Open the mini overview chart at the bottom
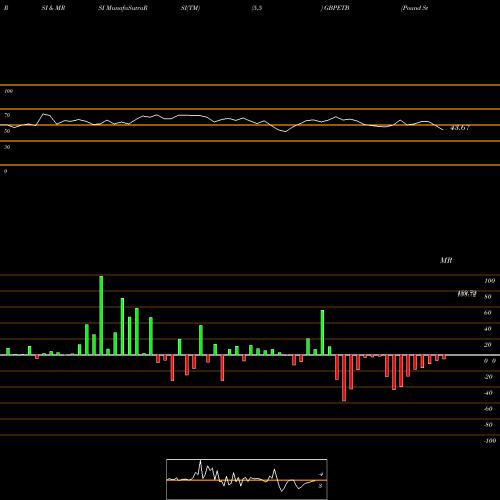 point(247,479)
